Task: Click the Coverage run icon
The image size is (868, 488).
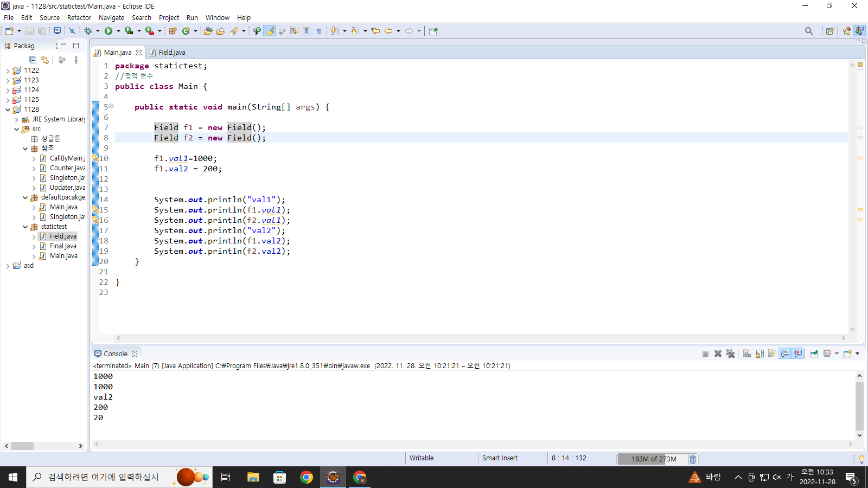Action: (x=129, y=31)
